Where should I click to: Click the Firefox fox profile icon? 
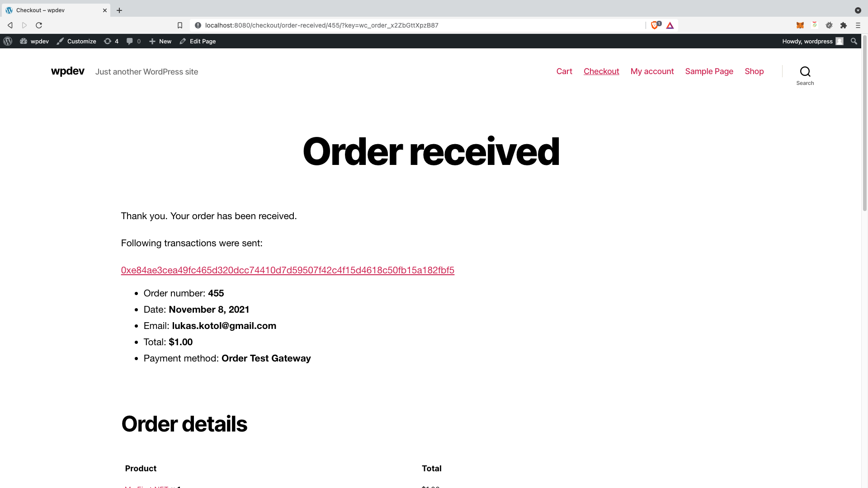click(800, 25)
